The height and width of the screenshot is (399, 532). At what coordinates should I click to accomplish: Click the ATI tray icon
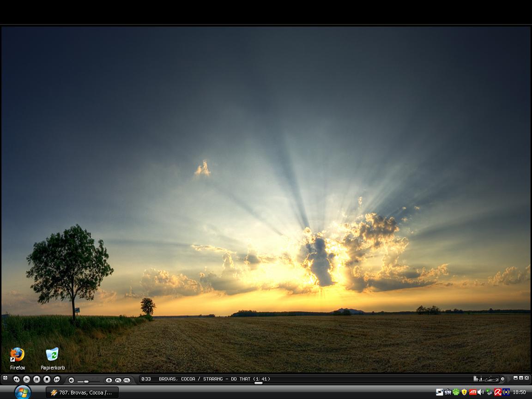(x=472, y=392)
